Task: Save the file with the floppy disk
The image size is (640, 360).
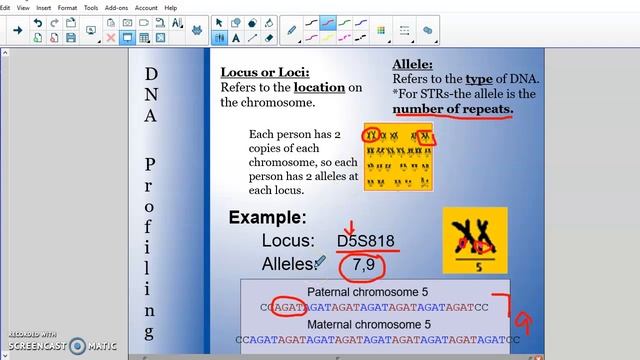Action: [71, 38]
